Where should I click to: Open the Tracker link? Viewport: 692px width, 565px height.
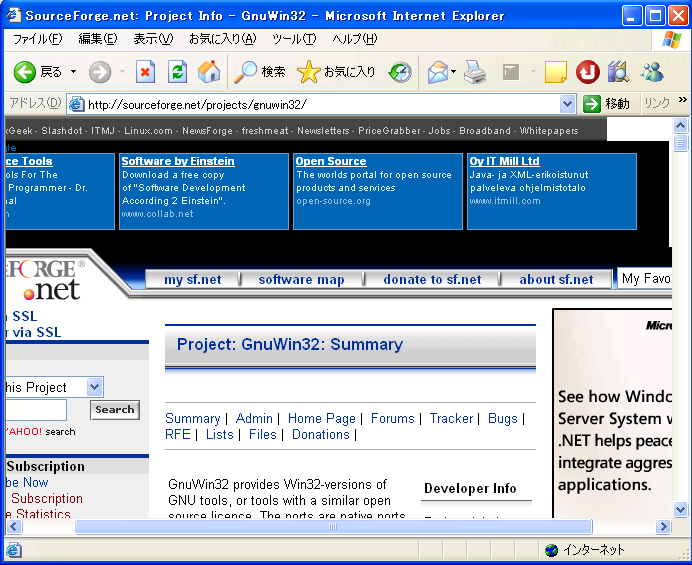click(451, 418)
